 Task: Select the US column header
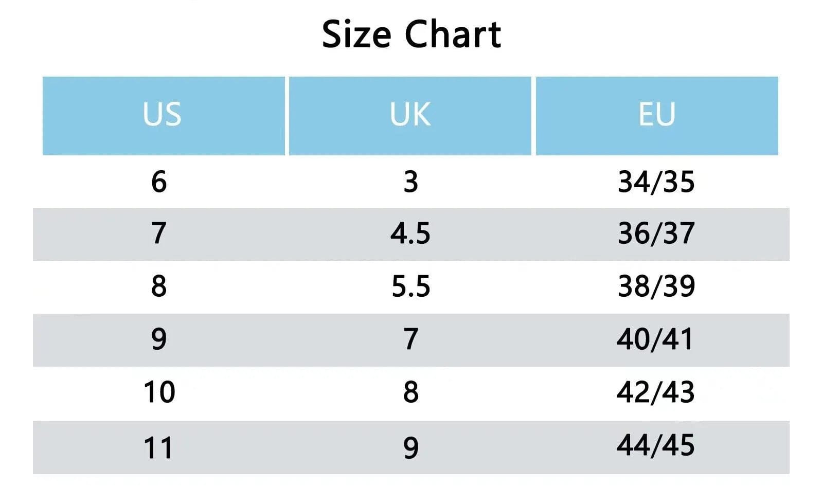pos(163,115)
